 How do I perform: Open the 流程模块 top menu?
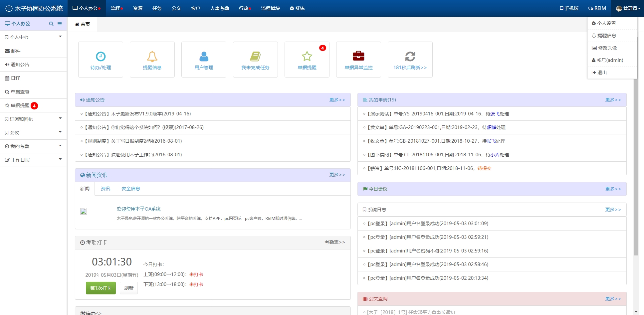(271, 8)
